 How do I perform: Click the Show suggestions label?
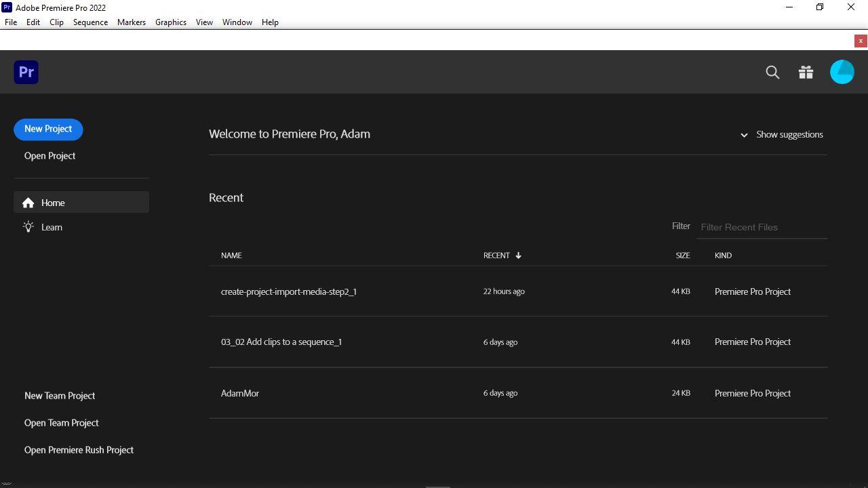click(789, 134)
